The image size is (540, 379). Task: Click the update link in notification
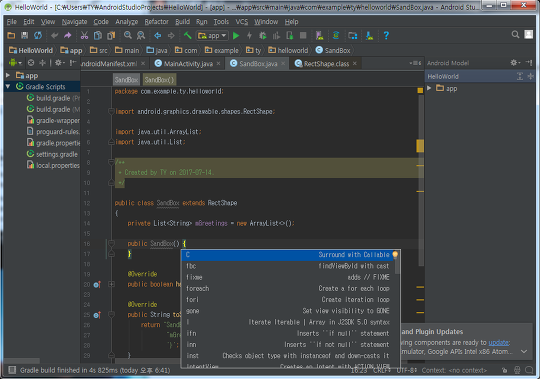pos(499,343)
